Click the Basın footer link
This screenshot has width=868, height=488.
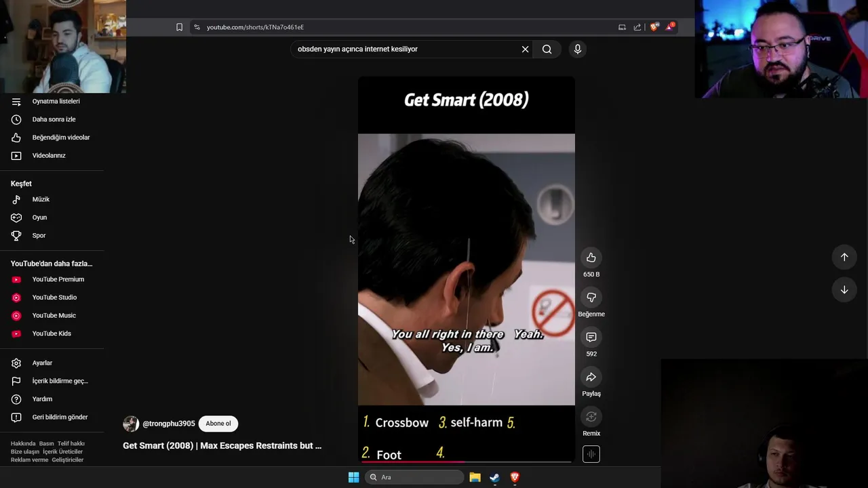46,444
